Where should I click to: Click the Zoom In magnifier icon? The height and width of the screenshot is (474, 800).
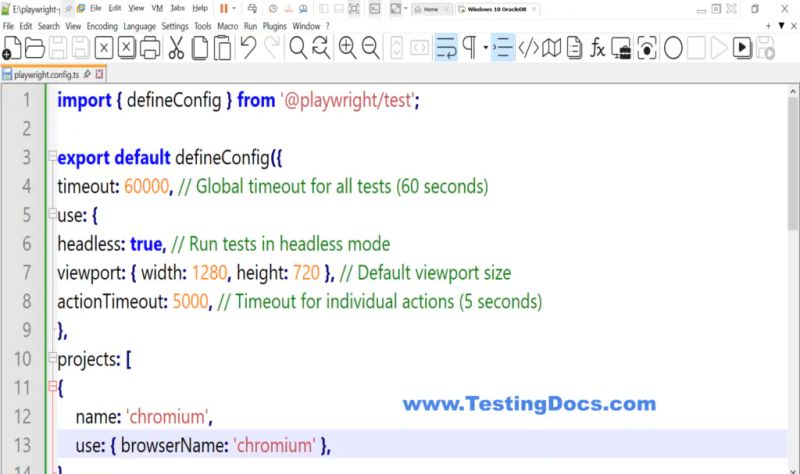(x=347, y=48)
